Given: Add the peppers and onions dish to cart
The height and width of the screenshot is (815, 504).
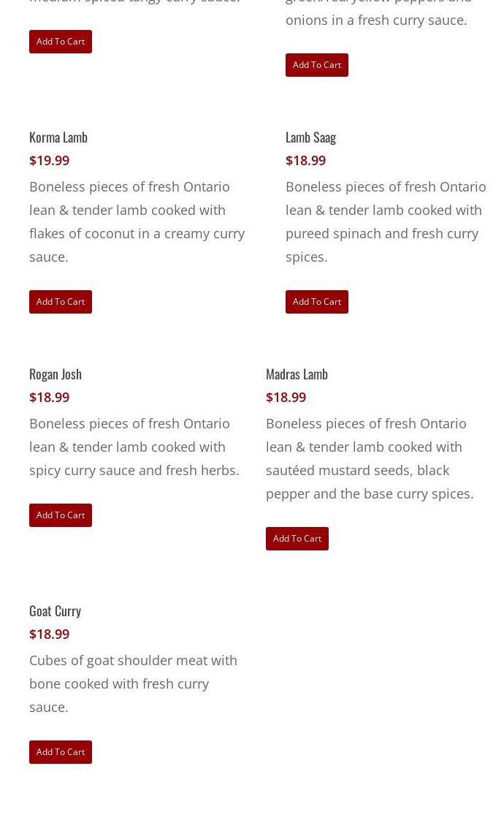Looking at the screenshot, I should pyautogui.click(x=316, y=65).
